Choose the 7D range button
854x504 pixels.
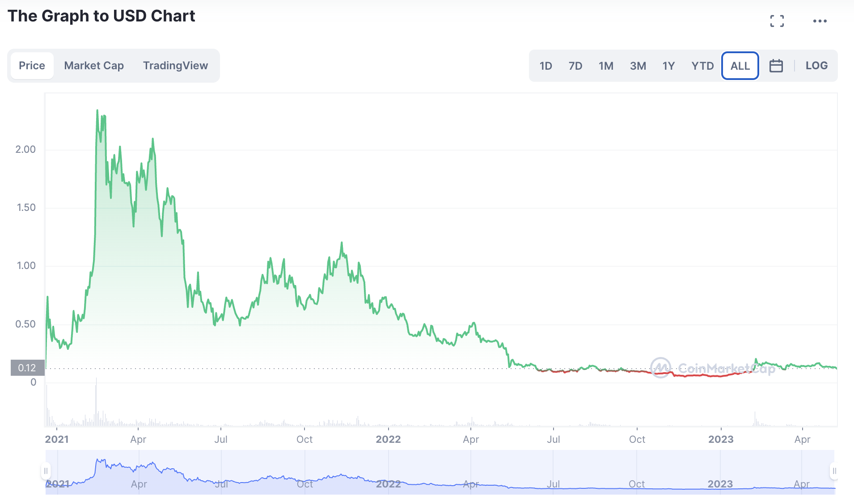(575, 66)
